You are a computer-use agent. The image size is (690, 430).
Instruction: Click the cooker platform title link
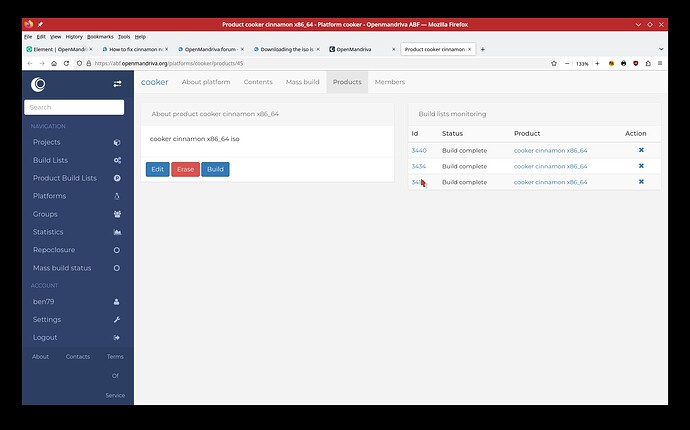click(154, 82)
